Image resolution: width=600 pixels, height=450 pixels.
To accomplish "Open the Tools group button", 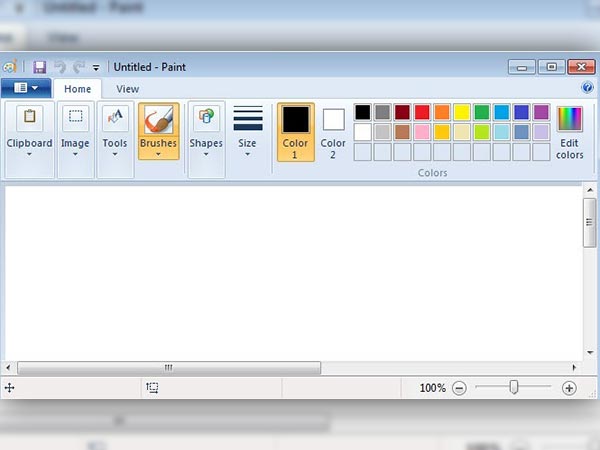I will coord(115,141).
